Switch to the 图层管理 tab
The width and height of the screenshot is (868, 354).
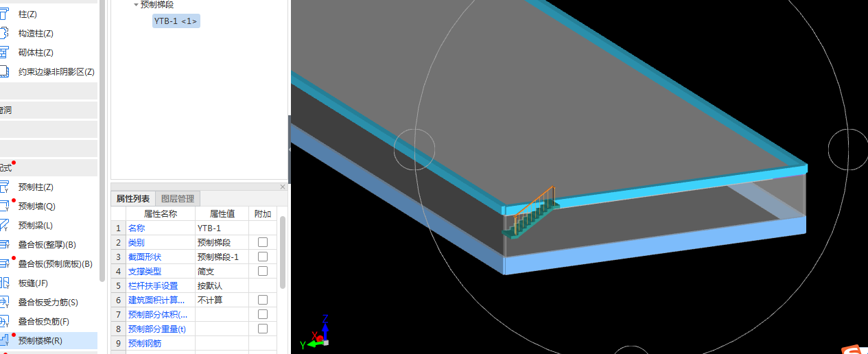pyautogui.click(x=178, y=199)
